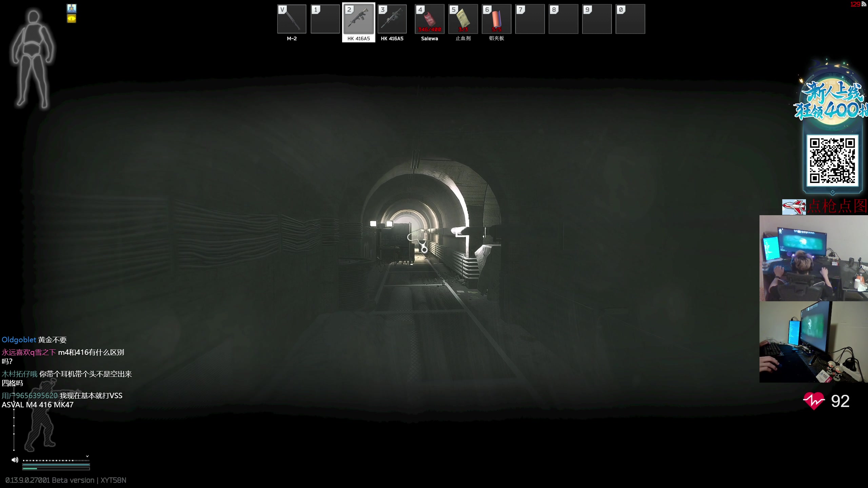
Task: Click the lower webcam feed
Action: click(813, 342)
